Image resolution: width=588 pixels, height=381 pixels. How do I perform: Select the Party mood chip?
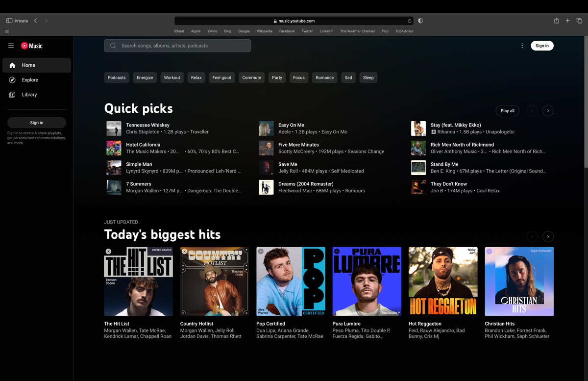tap(277, 77)
